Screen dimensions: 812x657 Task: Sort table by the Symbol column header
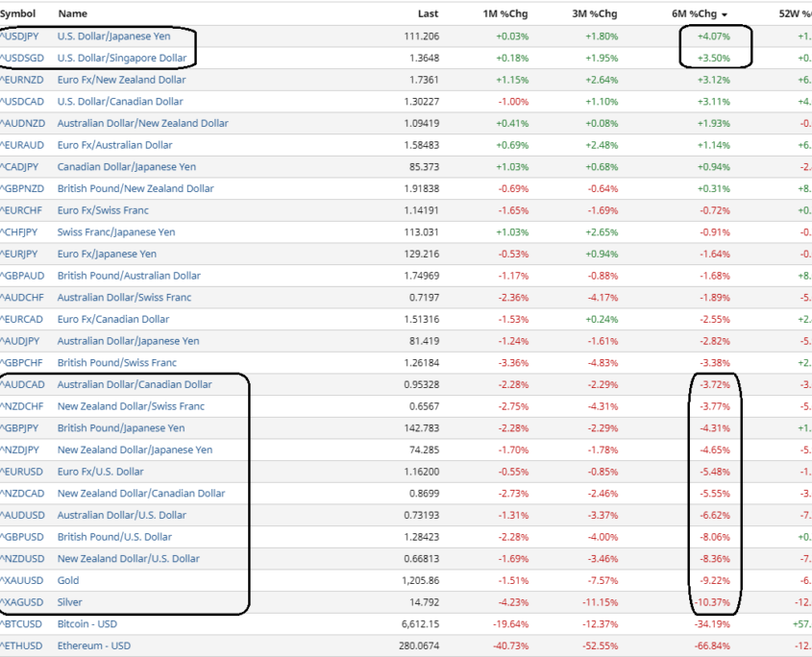(x=18, y=13)
